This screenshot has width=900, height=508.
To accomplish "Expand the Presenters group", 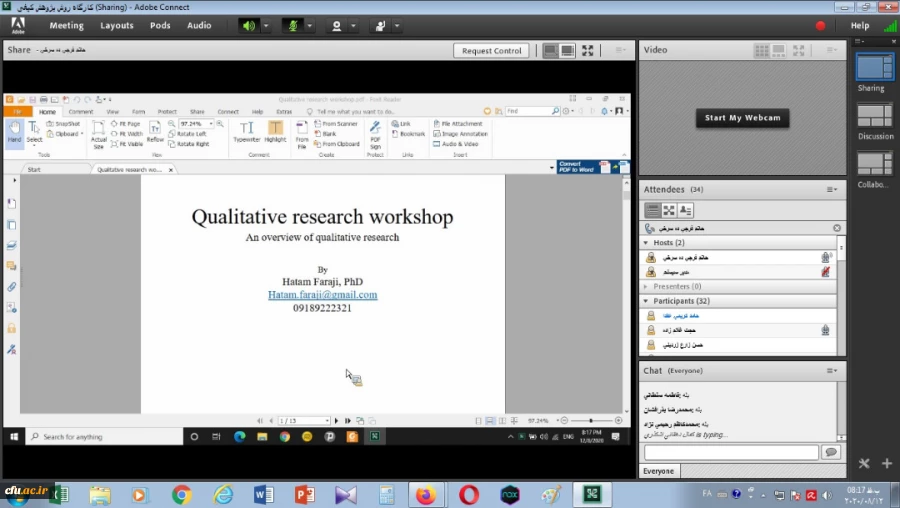I will point(647,286).
